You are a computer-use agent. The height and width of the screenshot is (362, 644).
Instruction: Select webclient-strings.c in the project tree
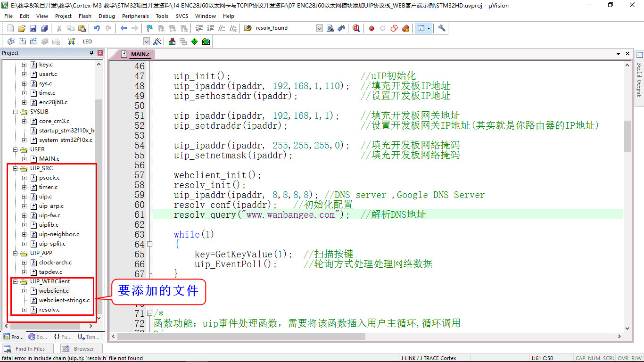coord(64,300)
